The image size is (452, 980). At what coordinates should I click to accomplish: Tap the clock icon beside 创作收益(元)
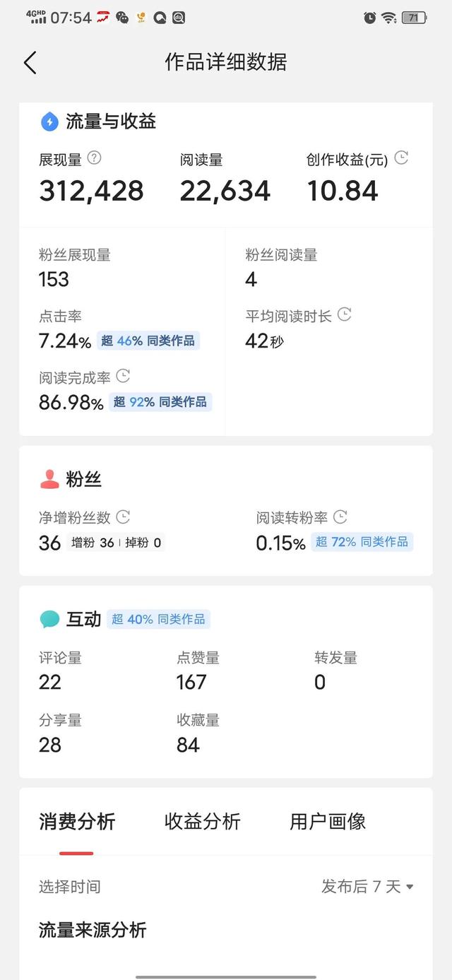click(x=401, y=158)
